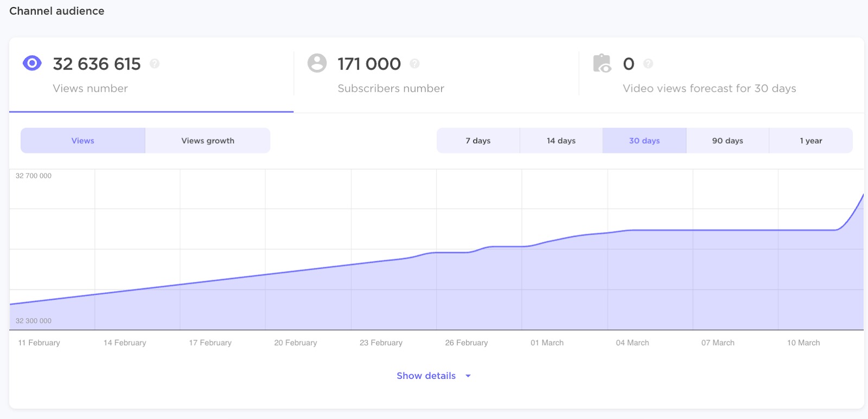868x419 pixels.
Task: Select the Views chart mode
Action: click(x=83, y=140)
